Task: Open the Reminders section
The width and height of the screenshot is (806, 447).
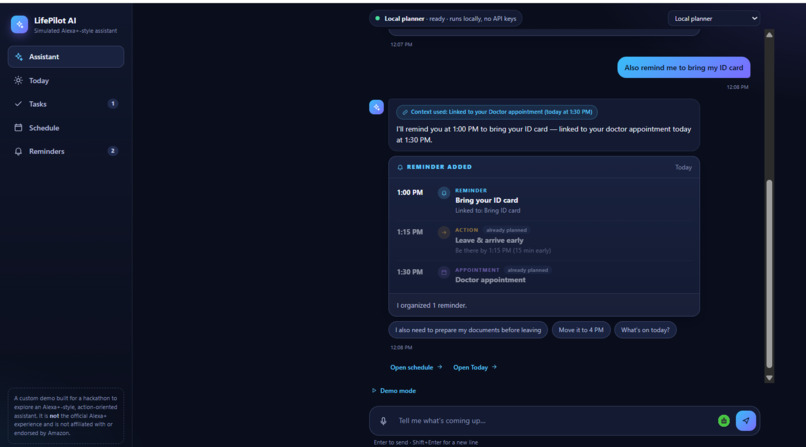Action: coord(66,151)
